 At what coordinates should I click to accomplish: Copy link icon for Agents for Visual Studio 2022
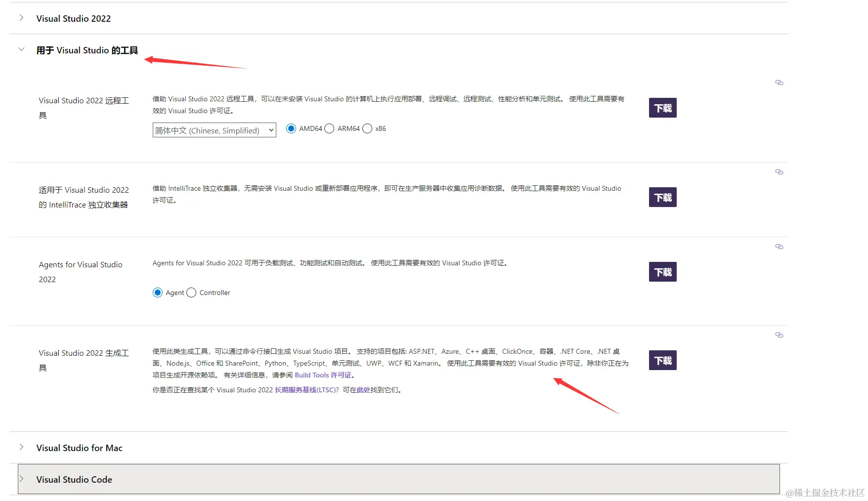point(779,247)
